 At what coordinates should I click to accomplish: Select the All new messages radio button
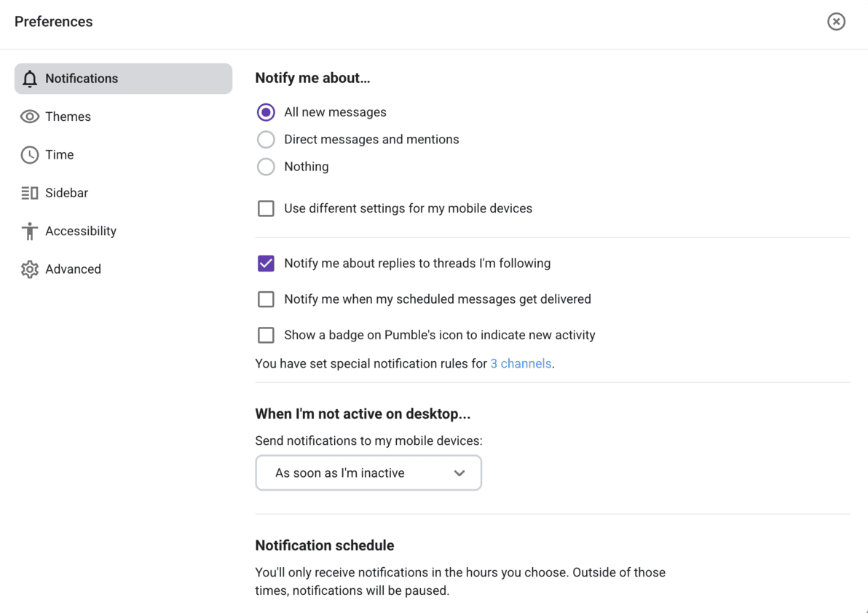tap(266, 112)
